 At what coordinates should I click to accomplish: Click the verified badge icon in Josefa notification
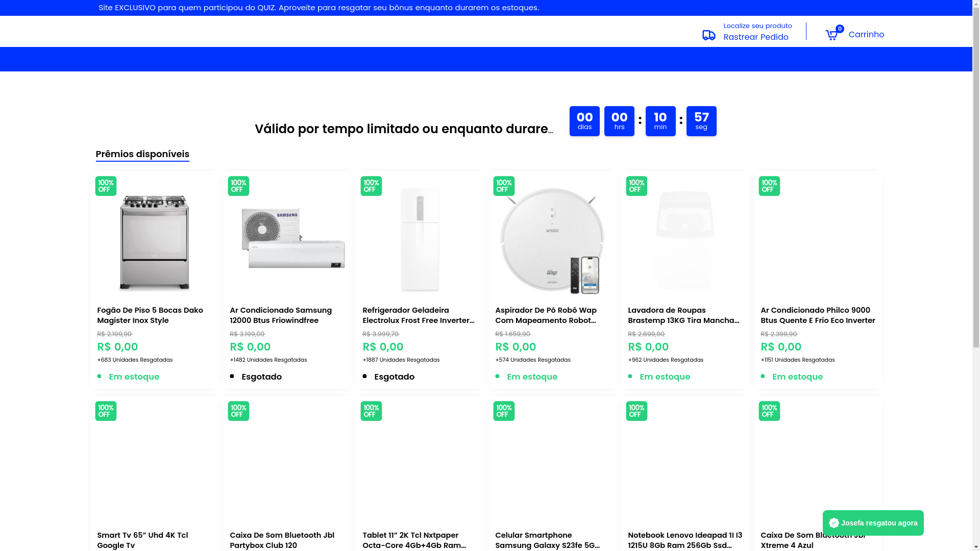coord(834,523)
